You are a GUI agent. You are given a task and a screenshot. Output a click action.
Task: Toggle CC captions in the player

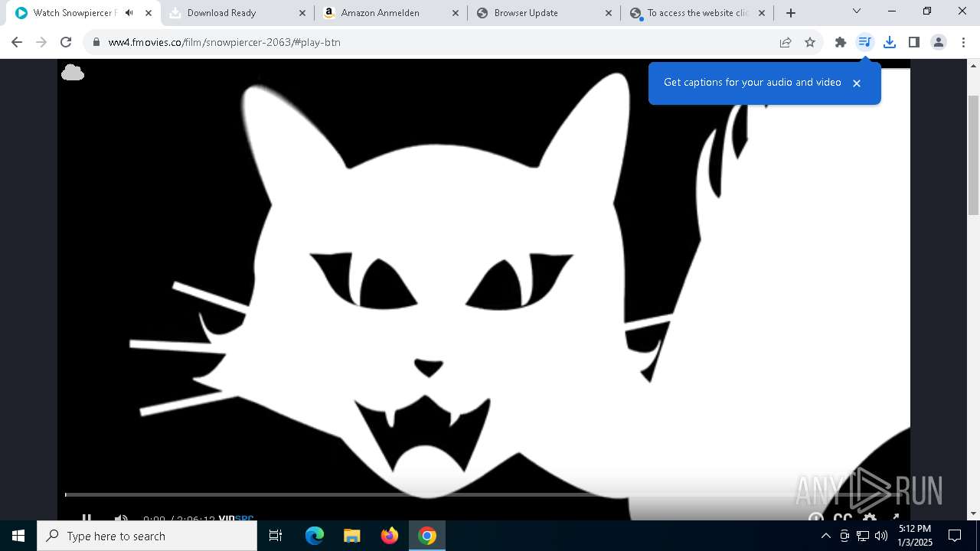[x=842, y=518]
